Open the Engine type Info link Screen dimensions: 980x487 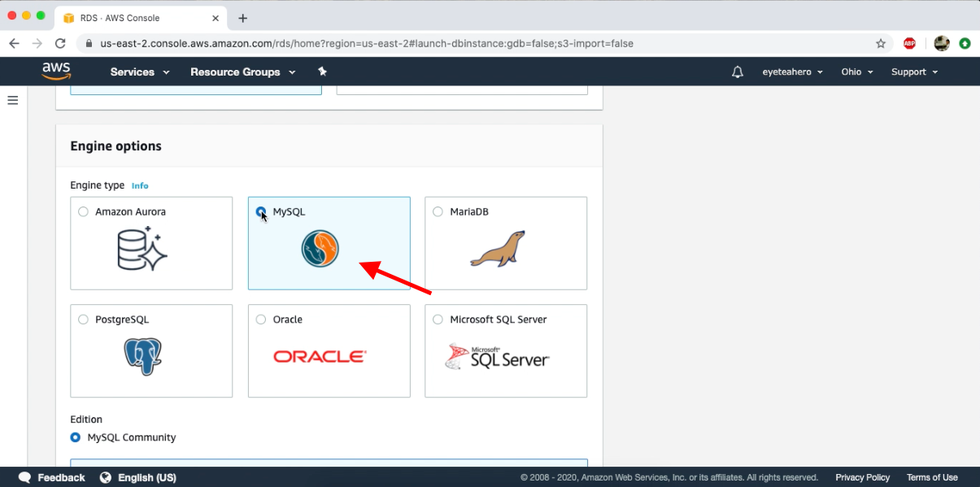140,185
